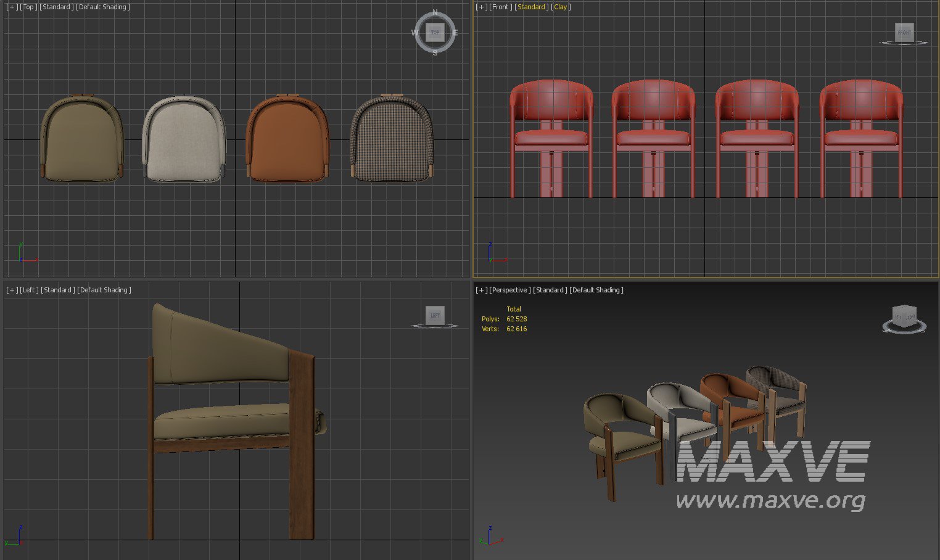940x560 pixels.
Task: Click the S compass letter on the Top ViewCube
Action: point(435,53)
